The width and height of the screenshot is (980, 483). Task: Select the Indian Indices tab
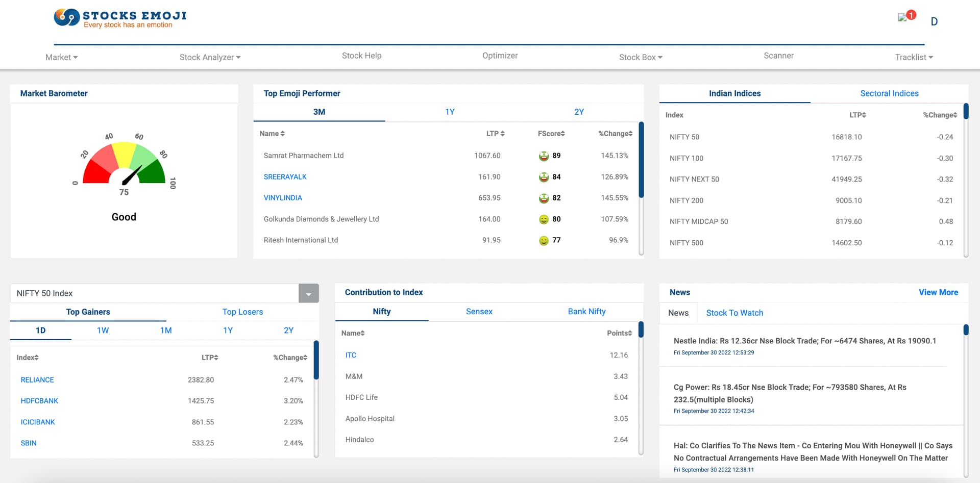[734, 93]
